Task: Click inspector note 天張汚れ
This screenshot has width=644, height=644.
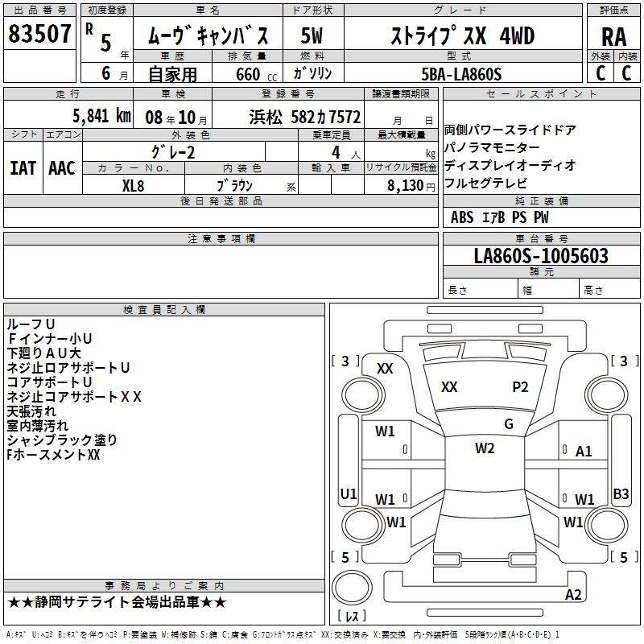Action: (x=31, y=411)
